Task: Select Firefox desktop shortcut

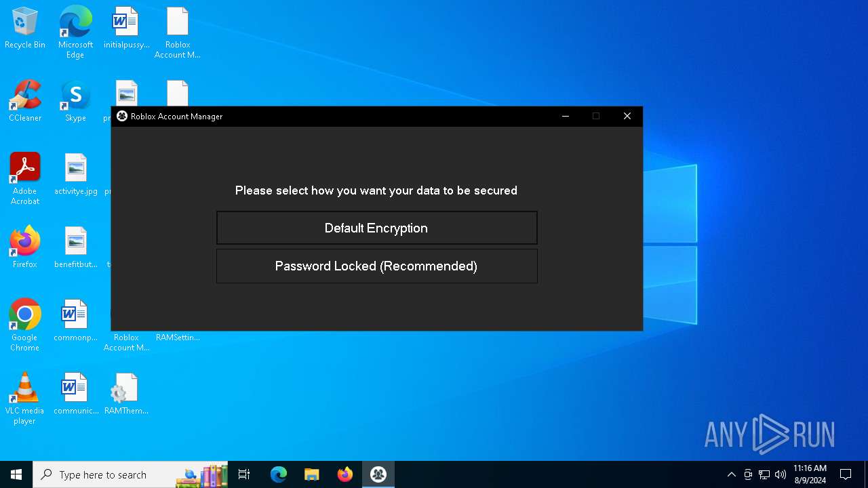Action: (25, 247)
